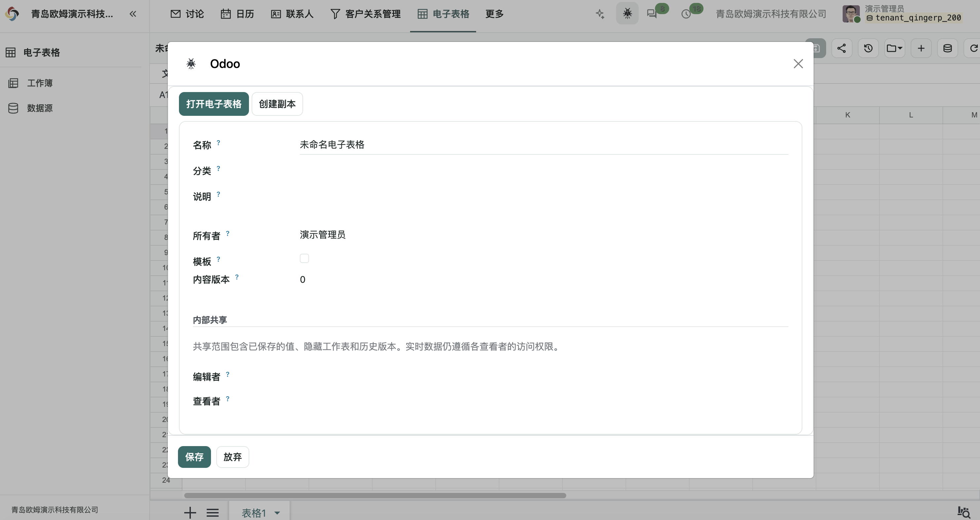
Task: Click the 说明 field
Action: pos(543,197)
